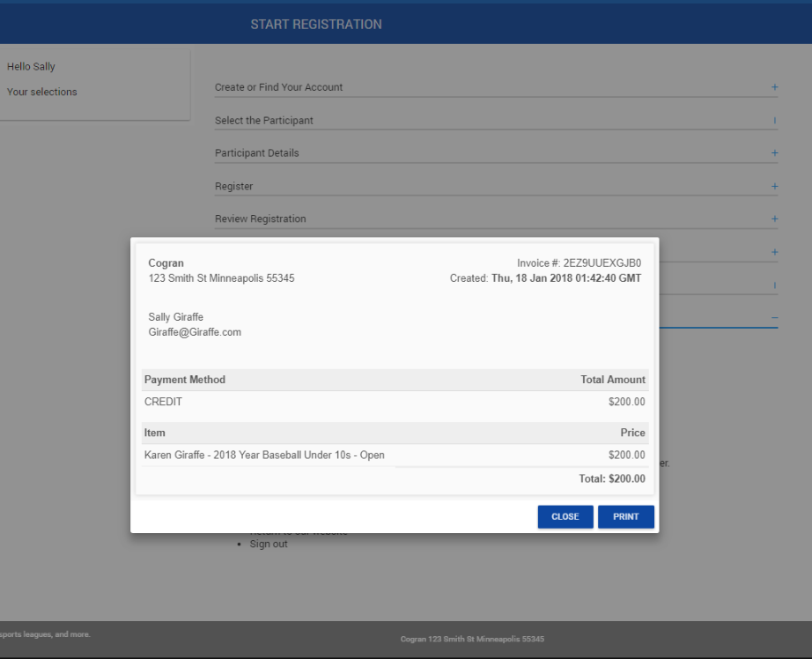Open the Select the Participant section
Viewport: 812px width, 659px height.
[496, 120]
